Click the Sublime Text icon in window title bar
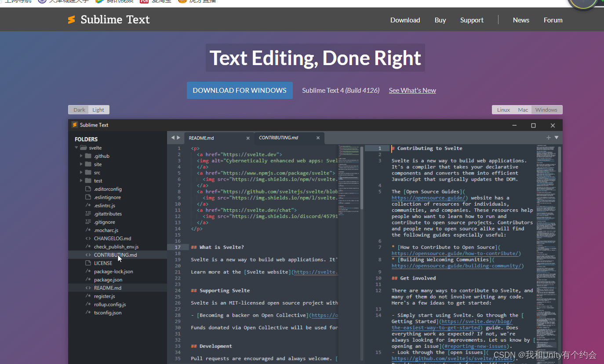The image size is (604, 364). tap(74, 125)
